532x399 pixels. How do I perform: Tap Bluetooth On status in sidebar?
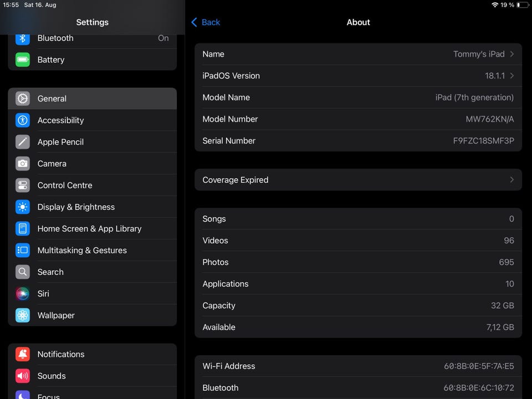163,38
